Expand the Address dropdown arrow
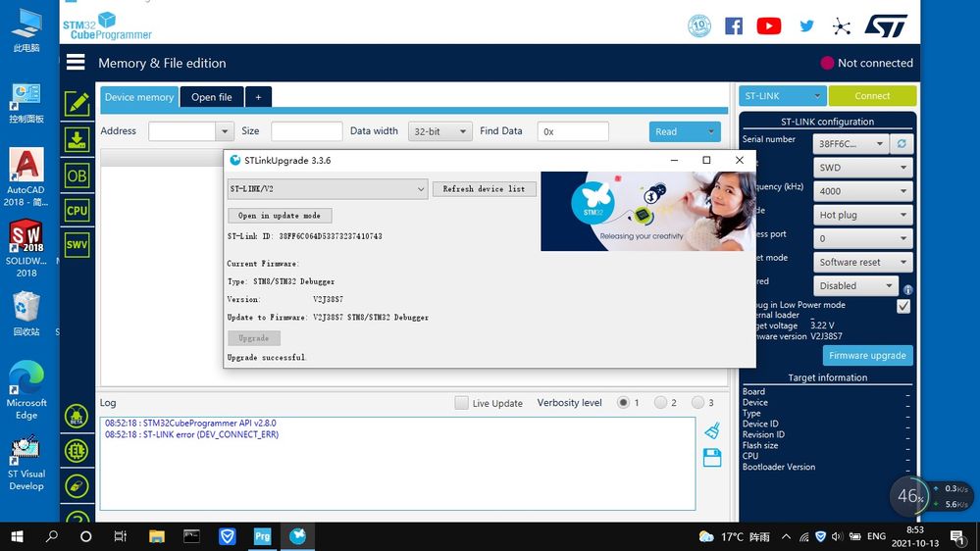The height and width of the screenshot is (551, 980). [x=225, y=131]
